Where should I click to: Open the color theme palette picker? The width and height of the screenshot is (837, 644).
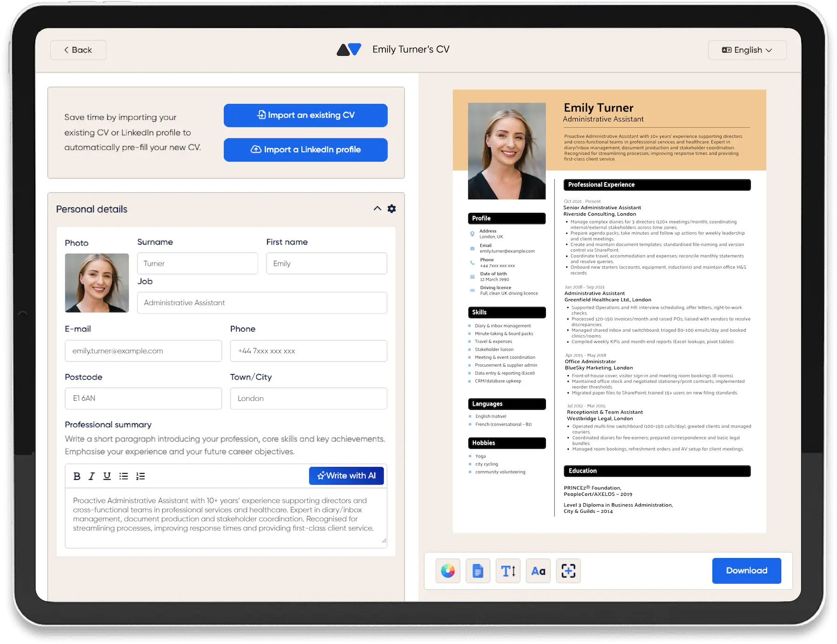pyautogui.click(x=448, y=571)
